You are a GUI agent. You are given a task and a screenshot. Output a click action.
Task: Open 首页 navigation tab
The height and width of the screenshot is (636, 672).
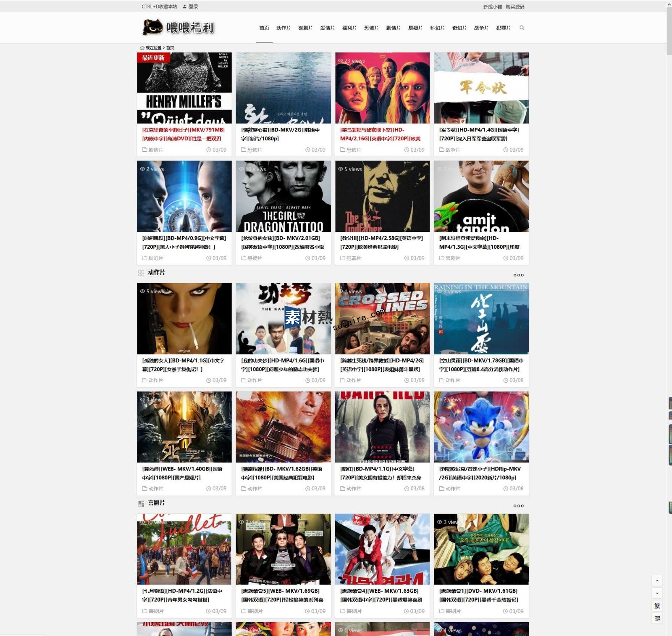pyautogui.click(x=264, y=28)
